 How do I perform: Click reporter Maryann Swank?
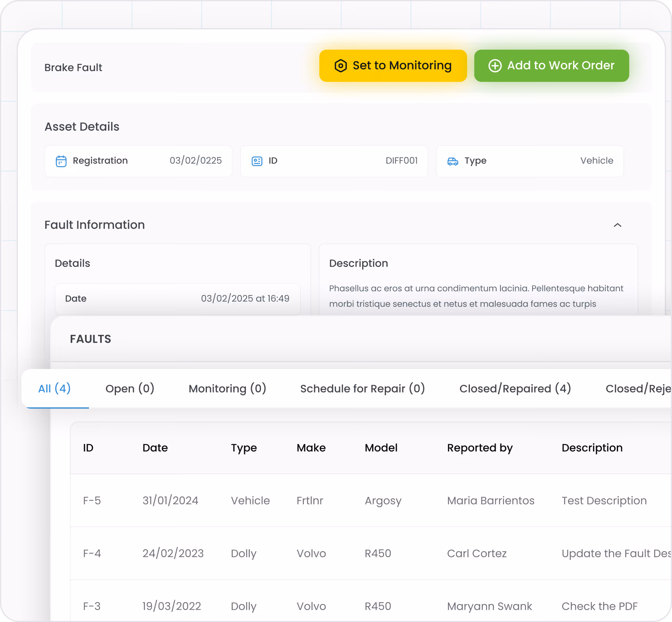[x=489, y=606]
